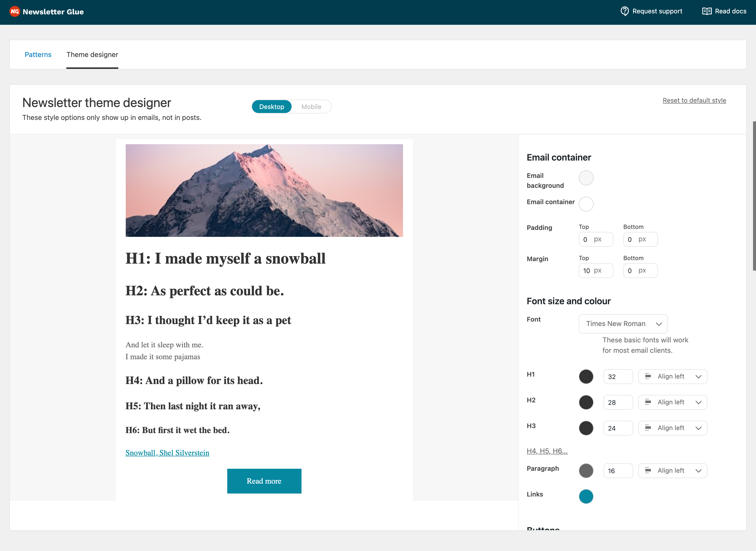Open the Email background colour picker
Screen dimensions: 756x551
586,178
